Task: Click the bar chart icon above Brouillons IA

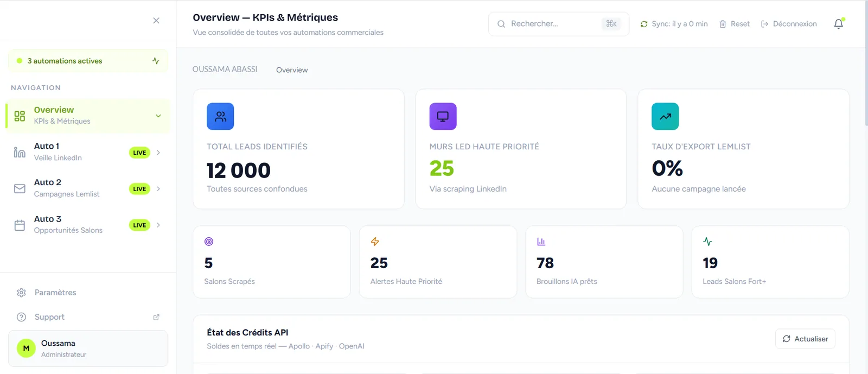Action: (541, 242)
